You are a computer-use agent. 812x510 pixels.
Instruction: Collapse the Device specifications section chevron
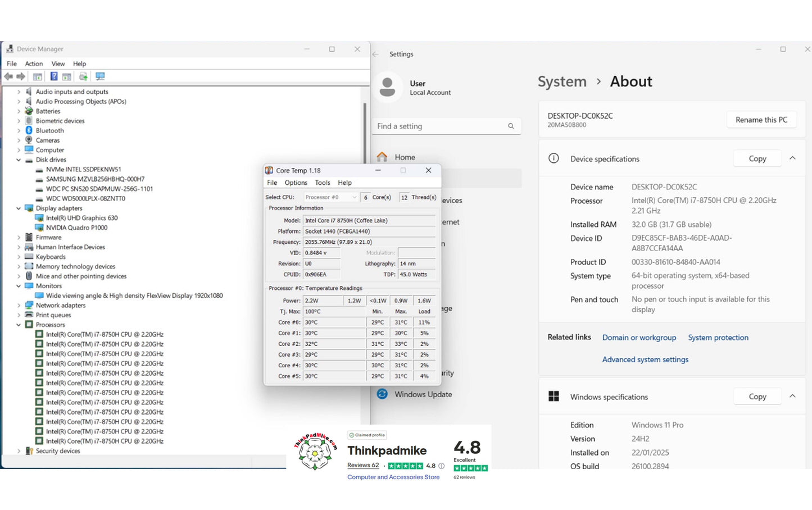pyautogui.click(x=792, y=158)
